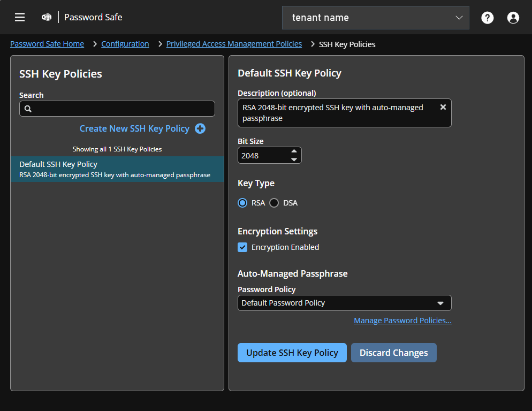
Task: Select the Default SSH Key Policy list entry
Action: click(117, 169)
